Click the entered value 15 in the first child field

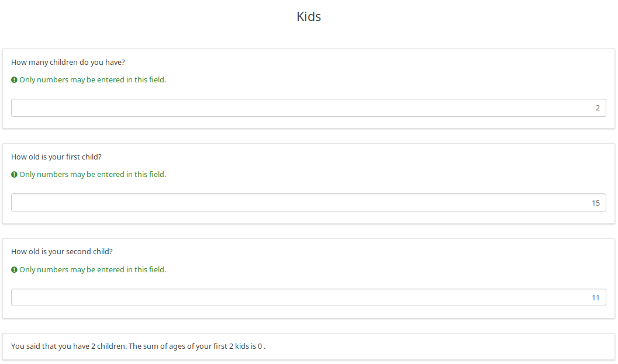coord(596,203)
